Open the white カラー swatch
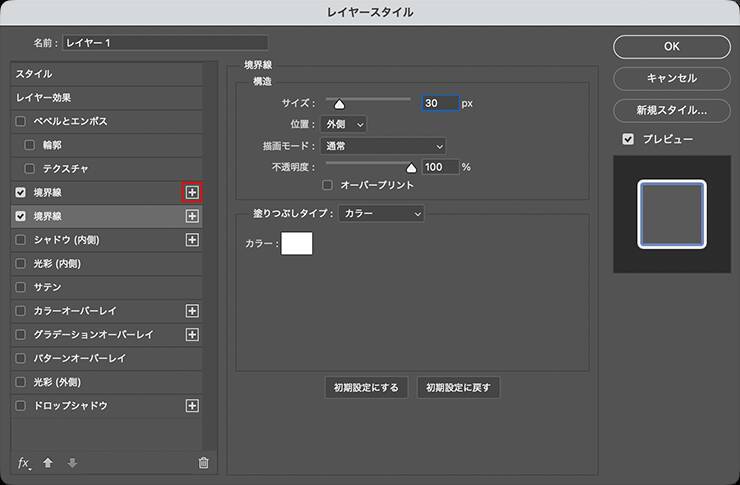Viewport: 740px width, 485px height. tap(297, 243)
